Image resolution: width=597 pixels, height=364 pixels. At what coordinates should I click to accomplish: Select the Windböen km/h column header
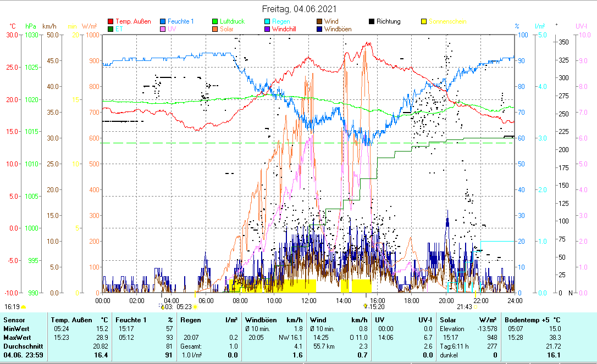273,320
